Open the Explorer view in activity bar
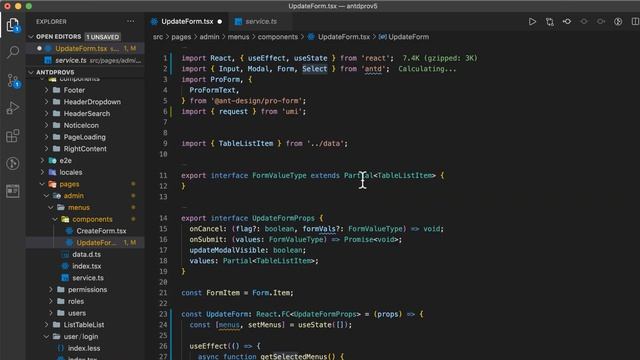The height and width of the screenshot is (360, 640). point(13,24)
